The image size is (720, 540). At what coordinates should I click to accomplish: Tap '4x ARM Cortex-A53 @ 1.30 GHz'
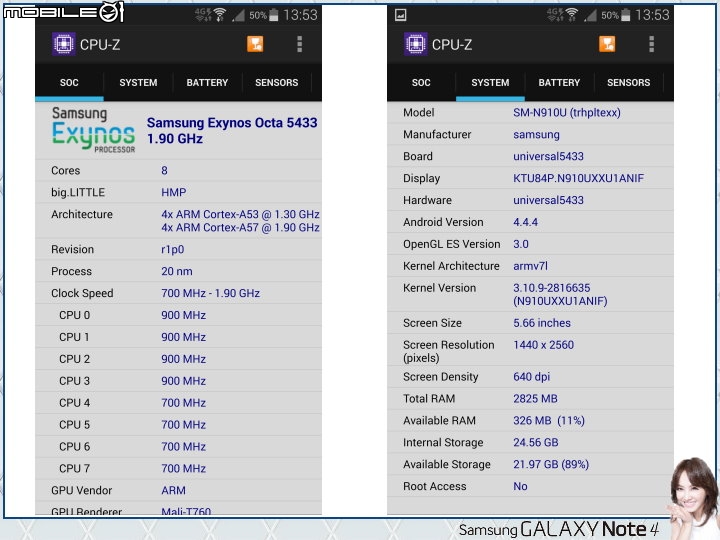point(240,214)
